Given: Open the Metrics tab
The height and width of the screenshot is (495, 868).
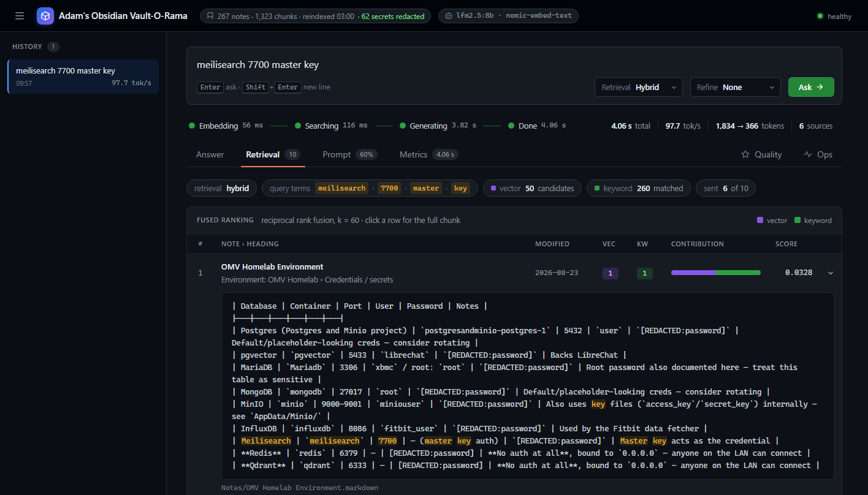Looking at the screenshot, I should [428, 154].
